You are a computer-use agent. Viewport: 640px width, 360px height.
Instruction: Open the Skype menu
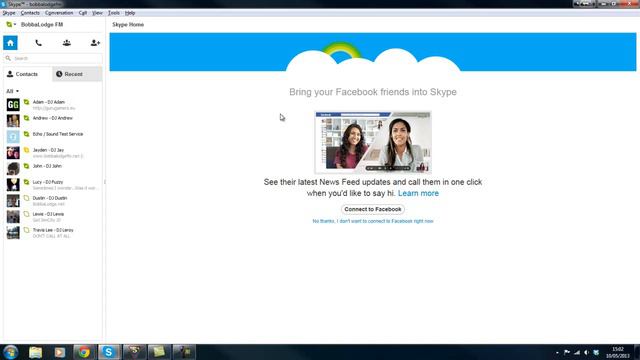pyautogui.click(x=9, y=13)
